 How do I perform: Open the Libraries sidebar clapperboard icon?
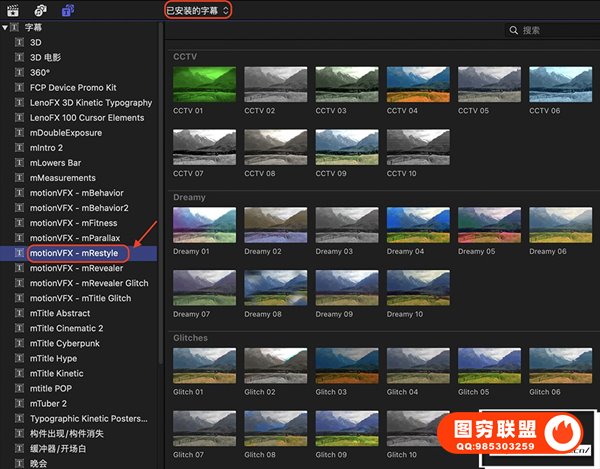[x=14, y=10]
